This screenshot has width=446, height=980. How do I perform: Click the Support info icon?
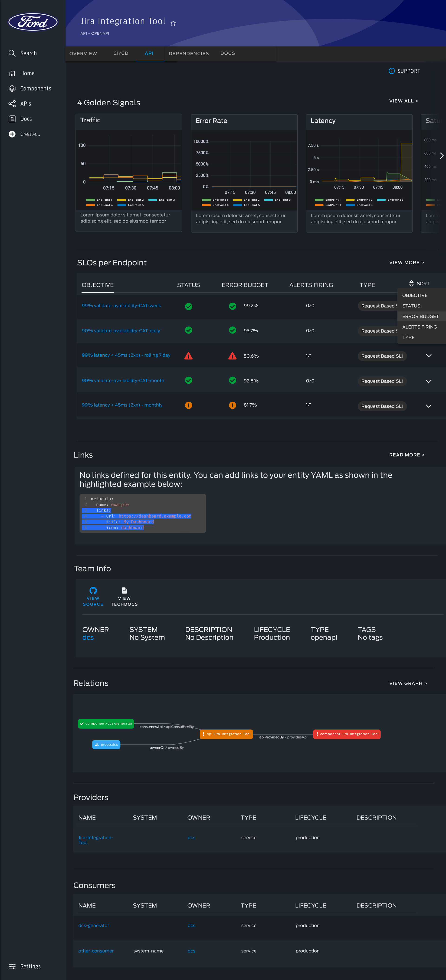coord(392,71)
